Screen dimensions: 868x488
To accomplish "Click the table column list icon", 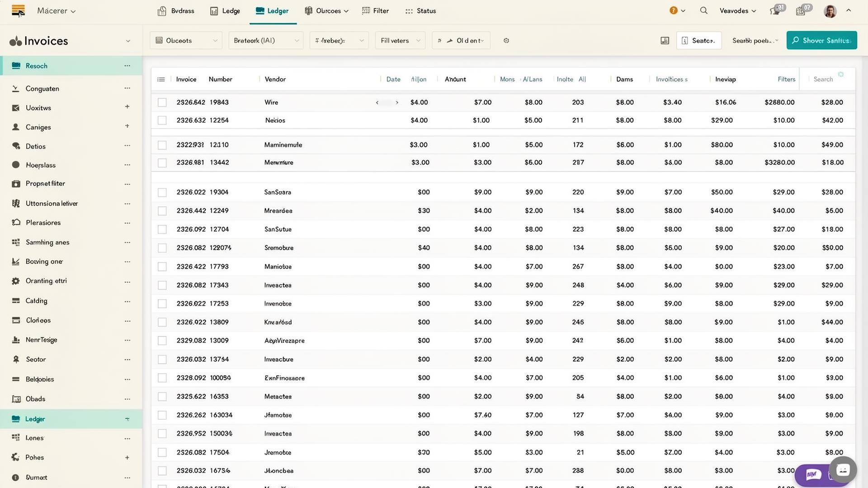I will coord(161,80).
